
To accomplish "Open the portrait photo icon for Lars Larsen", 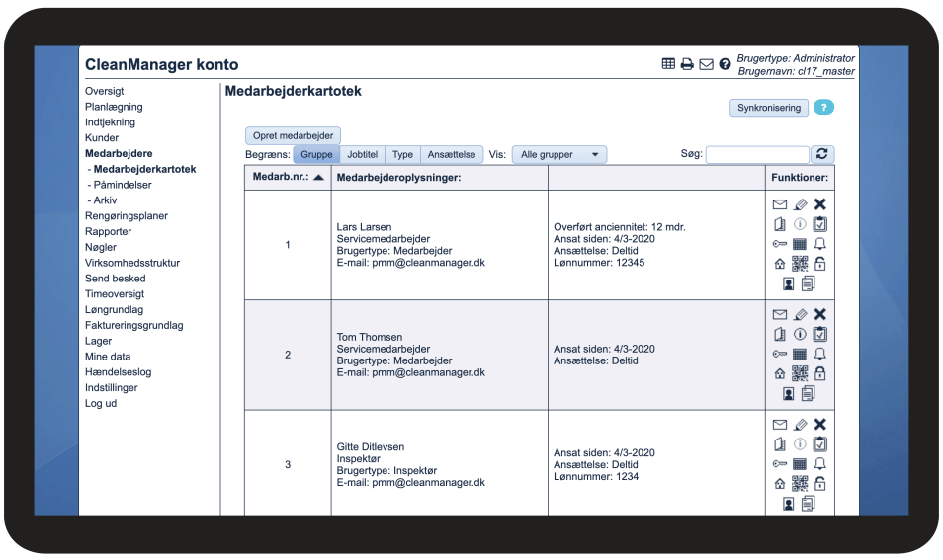I will [789, 283].
